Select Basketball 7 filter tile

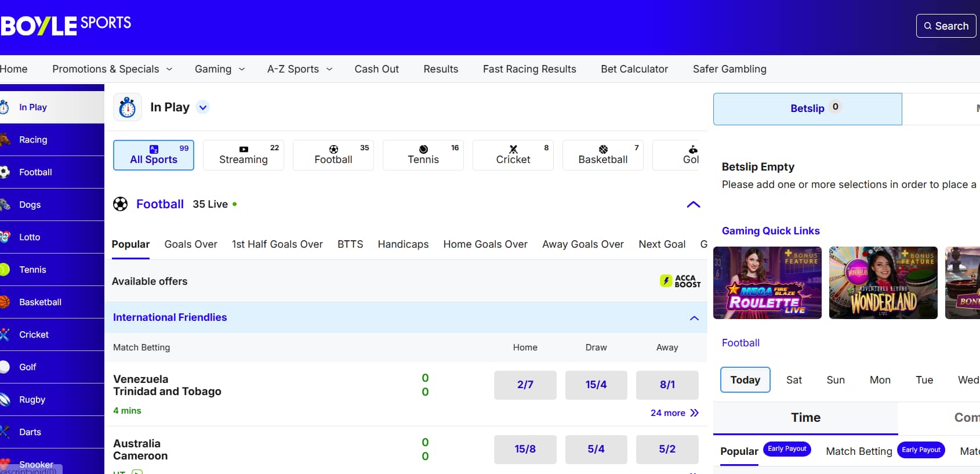tap(603, 155)
